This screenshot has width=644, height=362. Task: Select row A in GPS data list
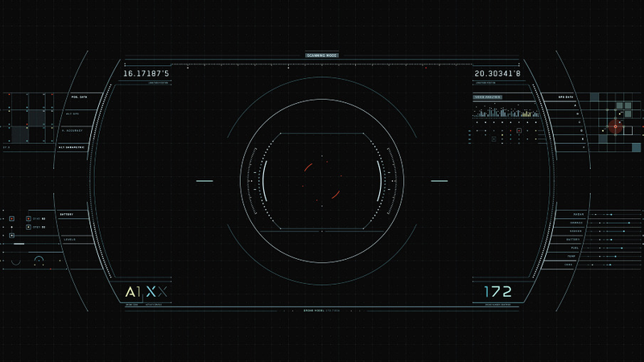575,105
